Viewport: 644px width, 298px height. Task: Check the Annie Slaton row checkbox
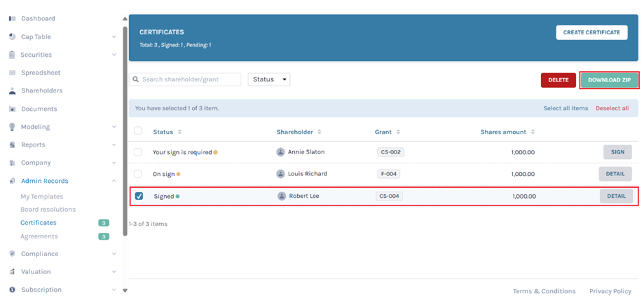pyautogui.click(x=139, y=152)
